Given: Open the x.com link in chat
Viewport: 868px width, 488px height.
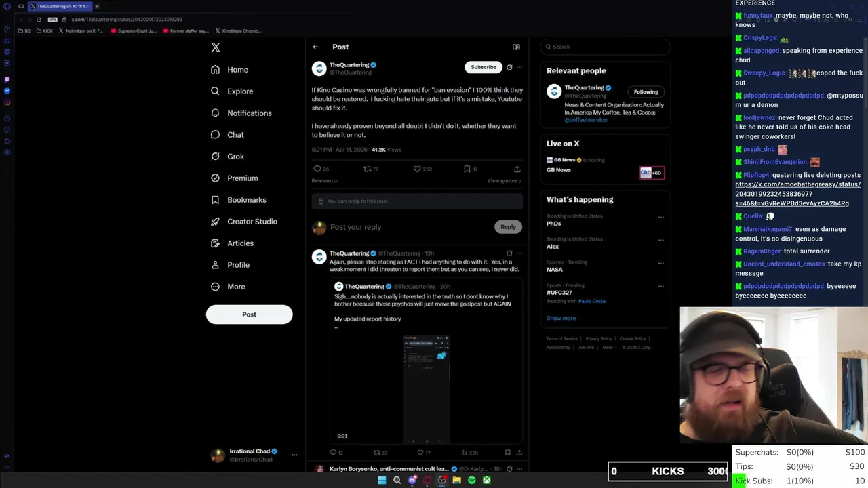Looking at the screenshot, I should tap(797, 194).
